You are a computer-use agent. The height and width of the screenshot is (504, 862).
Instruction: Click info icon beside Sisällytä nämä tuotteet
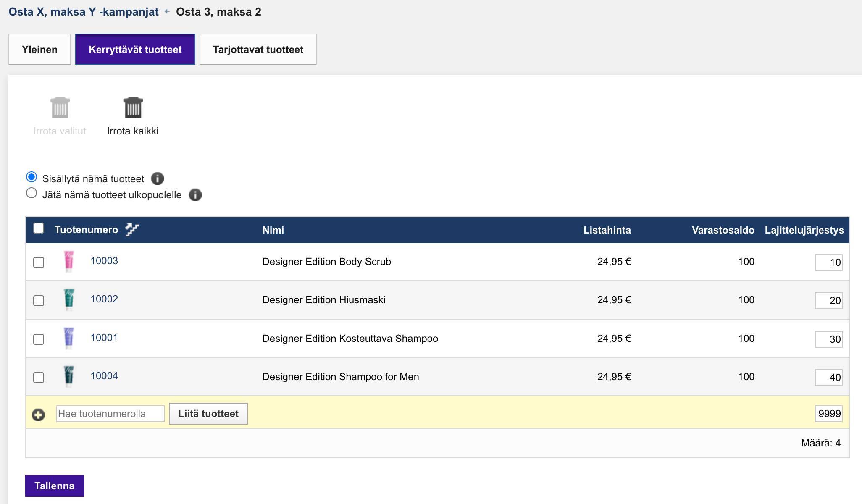tap(158, 179)
